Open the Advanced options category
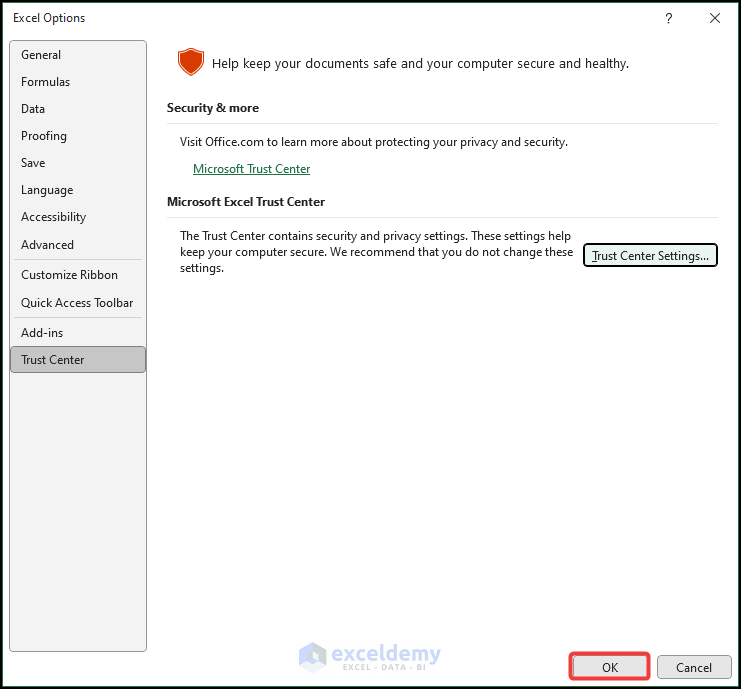The image size is (741, 689). click(78, 245)
